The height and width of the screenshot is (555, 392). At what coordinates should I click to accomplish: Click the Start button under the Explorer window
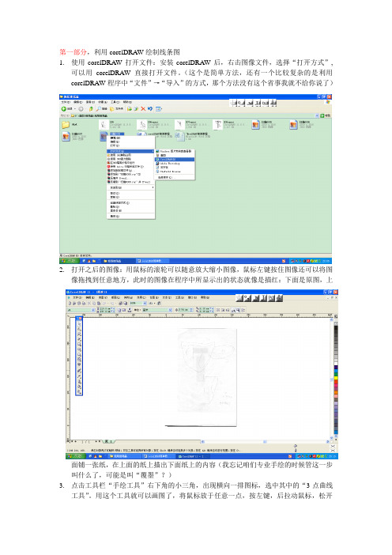tap(68, 261)
